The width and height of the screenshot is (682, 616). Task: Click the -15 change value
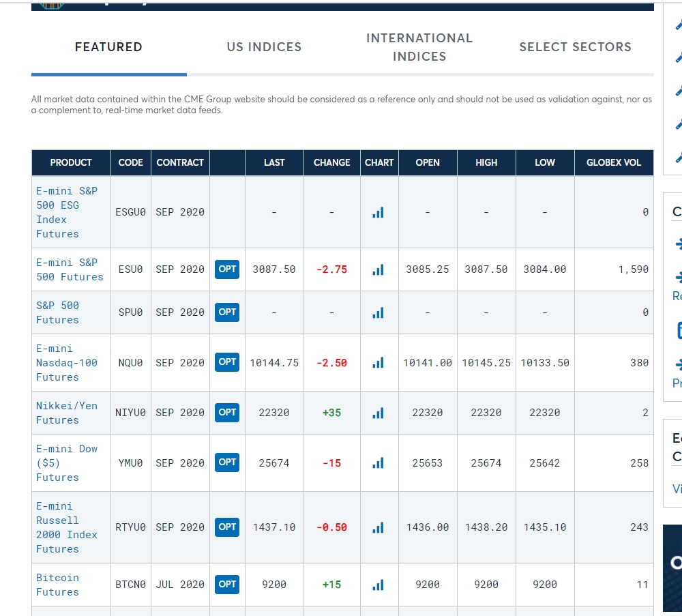pyautogui.click(x=332, y=463)
